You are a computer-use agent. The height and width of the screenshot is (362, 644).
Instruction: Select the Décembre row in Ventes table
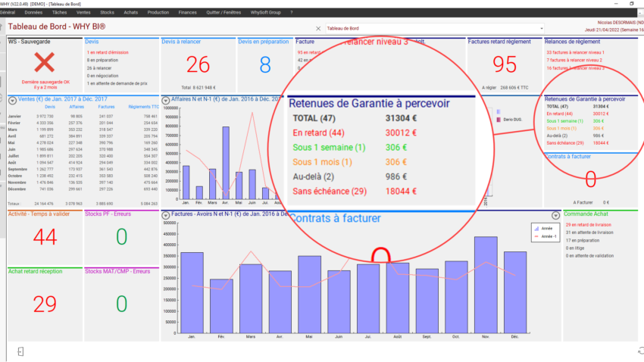83,189
